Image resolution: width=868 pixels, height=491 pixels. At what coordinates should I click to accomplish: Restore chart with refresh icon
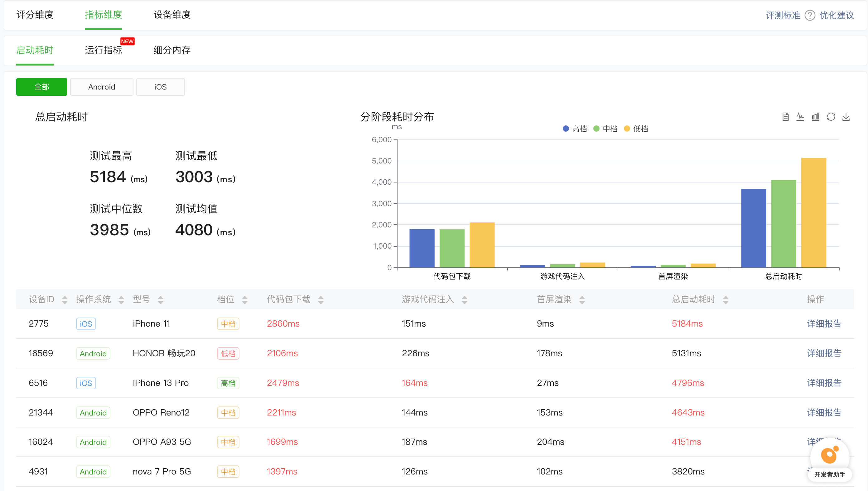tap(831, 117)
